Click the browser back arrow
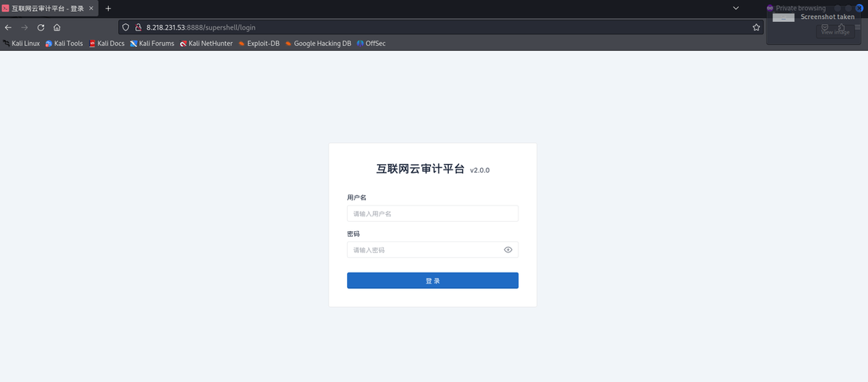The image size is (868, 382). (9, 27)
